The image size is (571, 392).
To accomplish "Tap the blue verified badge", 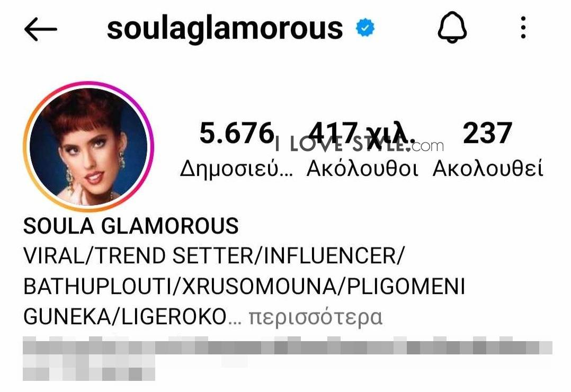I will click(365, 28).
